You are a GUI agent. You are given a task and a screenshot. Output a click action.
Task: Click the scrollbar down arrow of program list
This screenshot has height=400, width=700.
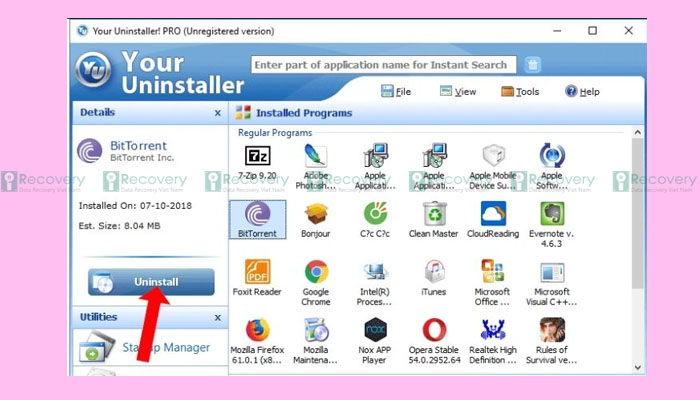638,367
